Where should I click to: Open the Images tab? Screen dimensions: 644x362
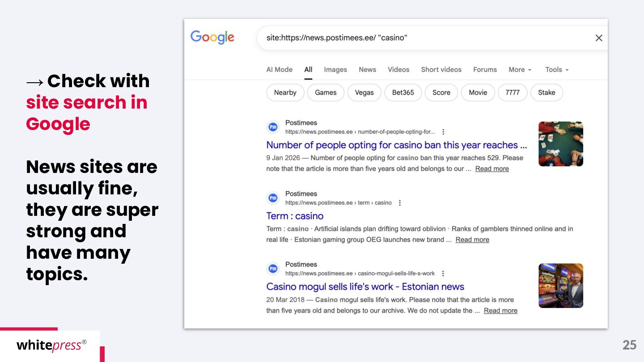[335, 70]
